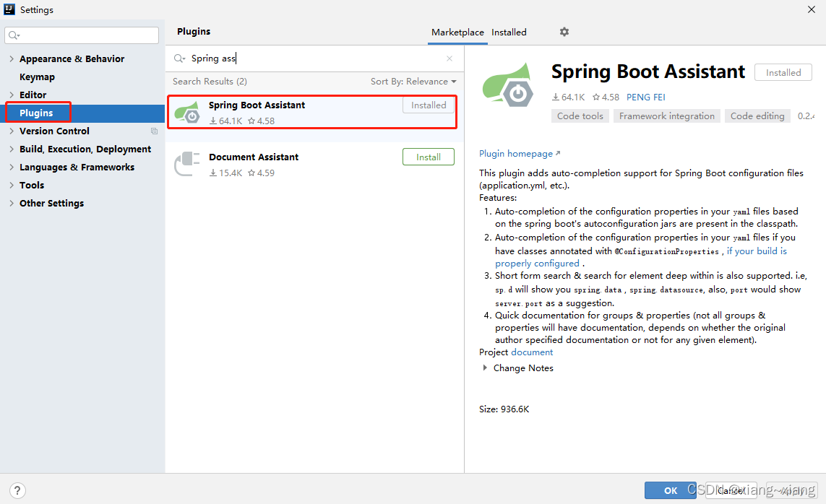Screen dimensions: 826x504
Task: Switch to the Installed tab
Action: (x=509, y=32)
